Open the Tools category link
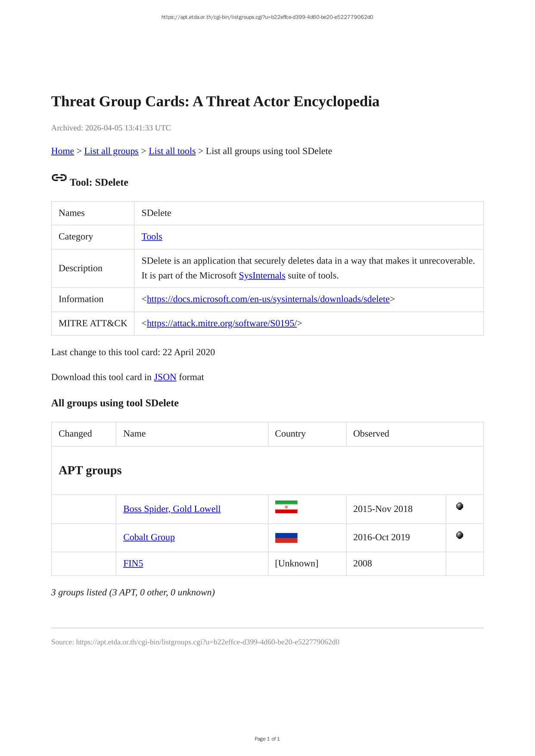Screen dimensions: 535x756 [x=152, y=237]
